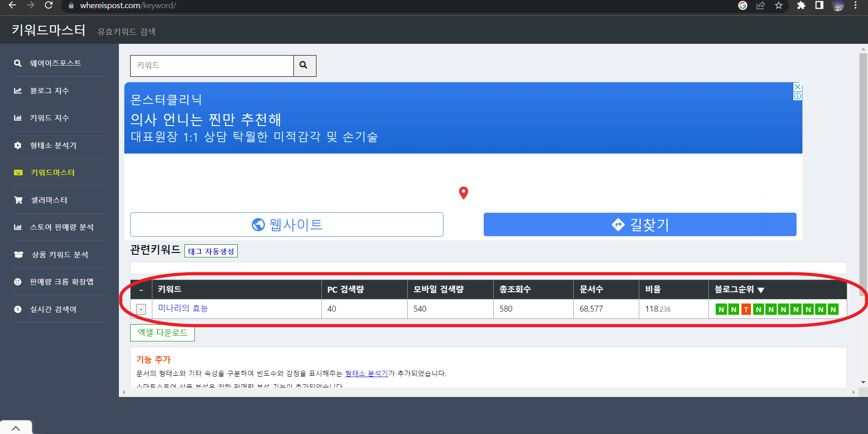Select the 스토어 판매량 분석 graph icon
The image size is (868, 434).
(18, 227)
